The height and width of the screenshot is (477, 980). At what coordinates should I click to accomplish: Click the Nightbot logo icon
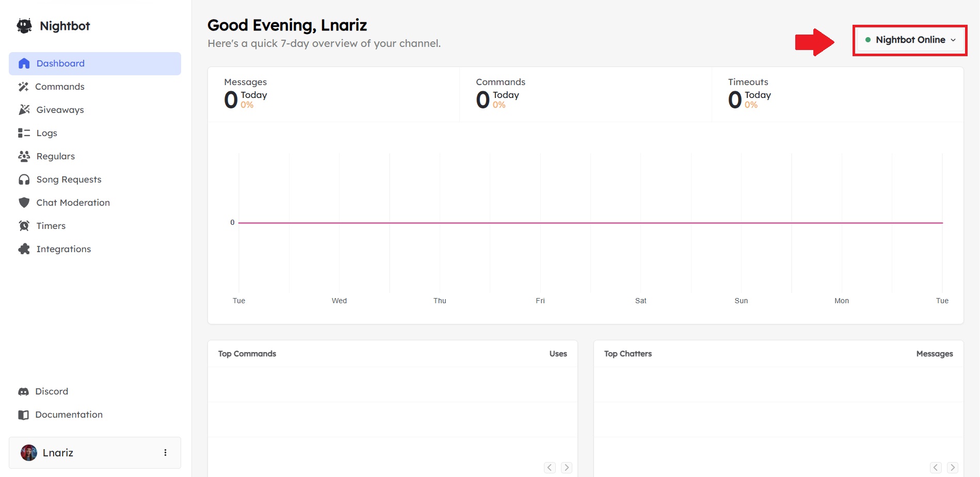click(24, 26)
